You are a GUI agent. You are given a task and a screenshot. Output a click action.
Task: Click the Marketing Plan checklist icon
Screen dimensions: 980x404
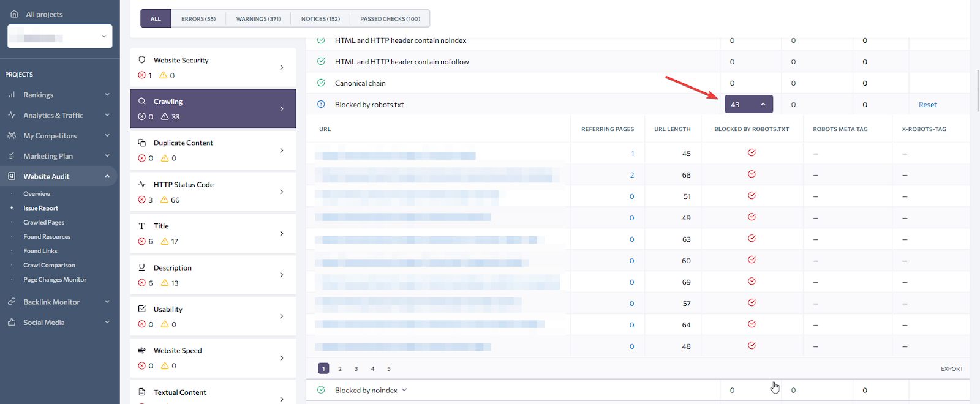point(12,156)
